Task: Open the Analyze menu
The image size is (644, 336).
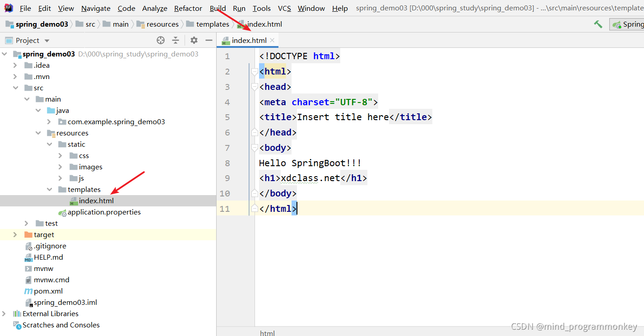Action: click(154, 8)
